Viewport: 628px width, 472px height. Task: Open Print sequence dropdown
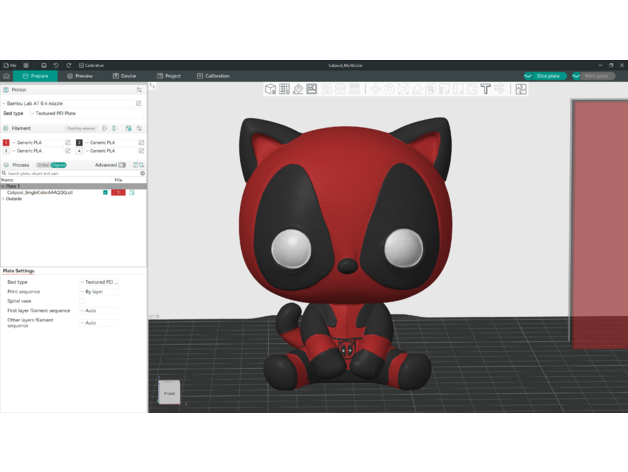[100, 291]
